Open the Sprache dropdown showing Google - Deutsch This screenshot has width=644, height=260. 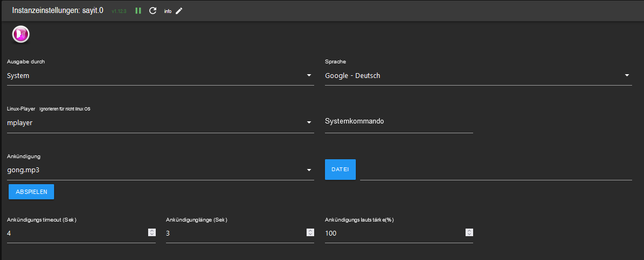(x=479, y=76)
